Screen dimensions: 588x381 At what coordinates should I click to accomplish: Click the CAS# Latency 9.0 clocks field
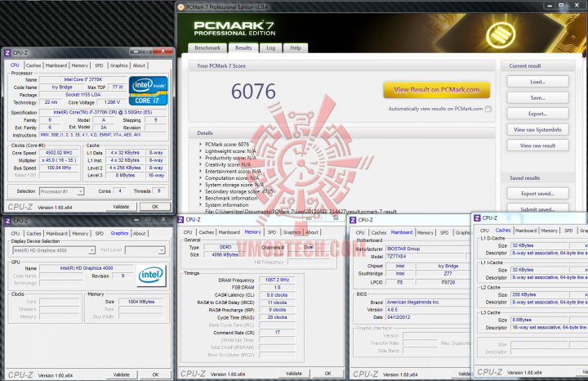tap(277, 295)
